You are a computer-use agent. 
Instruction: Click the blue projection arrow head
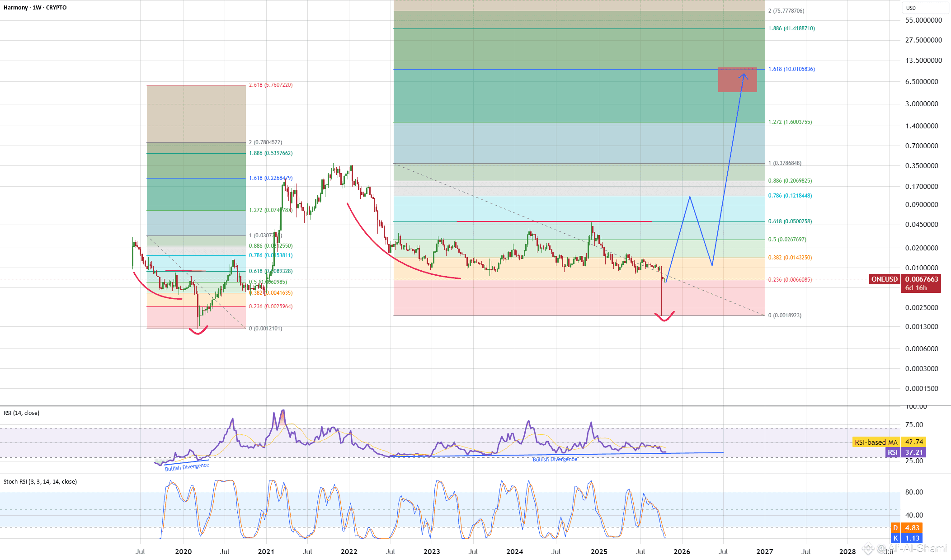743,75
